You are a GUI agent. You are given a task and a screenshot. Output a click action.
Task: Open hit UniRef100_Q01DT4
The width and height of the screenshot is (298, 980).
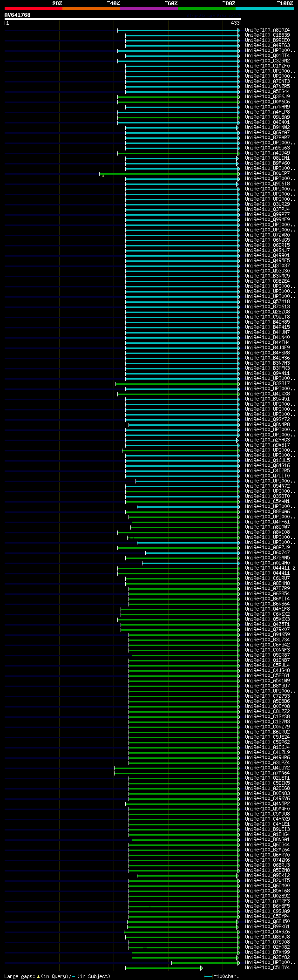[x=267, y=56]
